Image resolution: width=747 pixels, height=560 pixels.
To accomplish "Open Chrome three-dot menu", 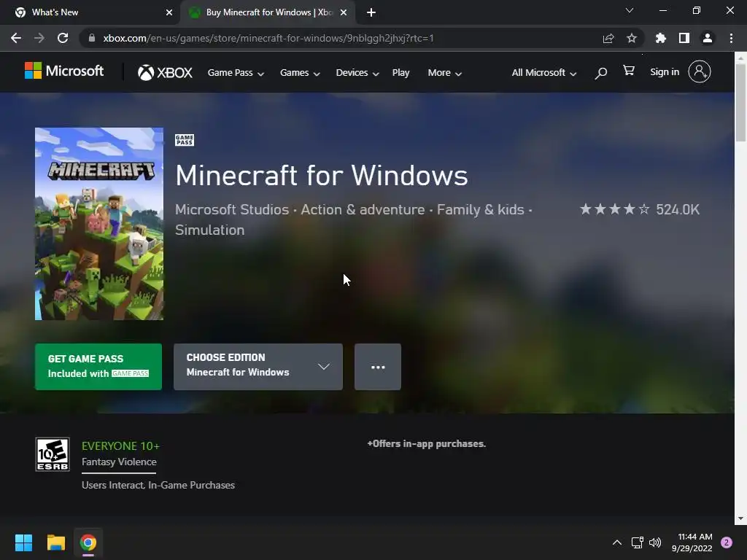I will [731, 38].
